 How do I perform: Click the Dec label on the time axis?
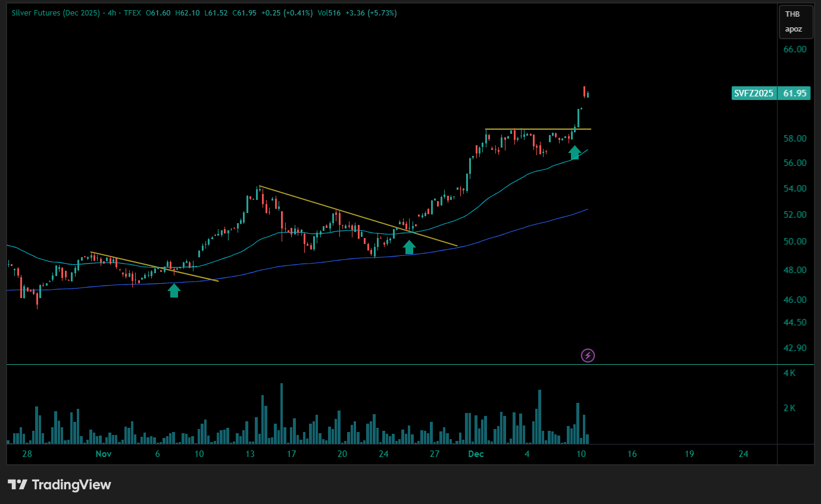point(475,454)
